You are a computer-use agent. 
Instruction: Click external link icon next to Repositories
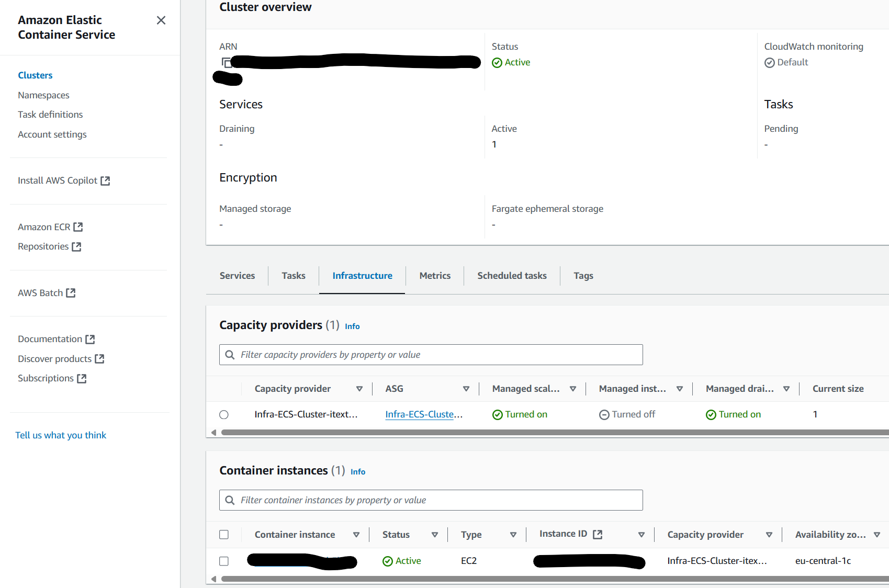point(76,247)
